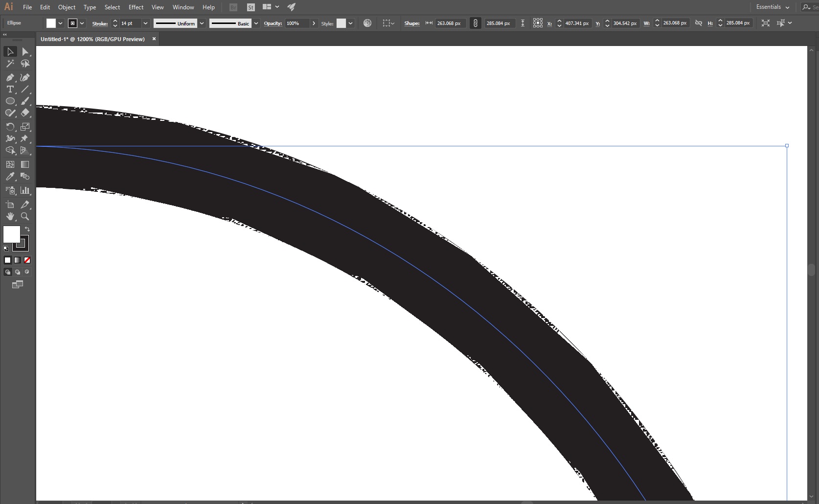Viewport: 819px width, 504px height.
Task: Select the Mesh tool
Action: point(10,164)
